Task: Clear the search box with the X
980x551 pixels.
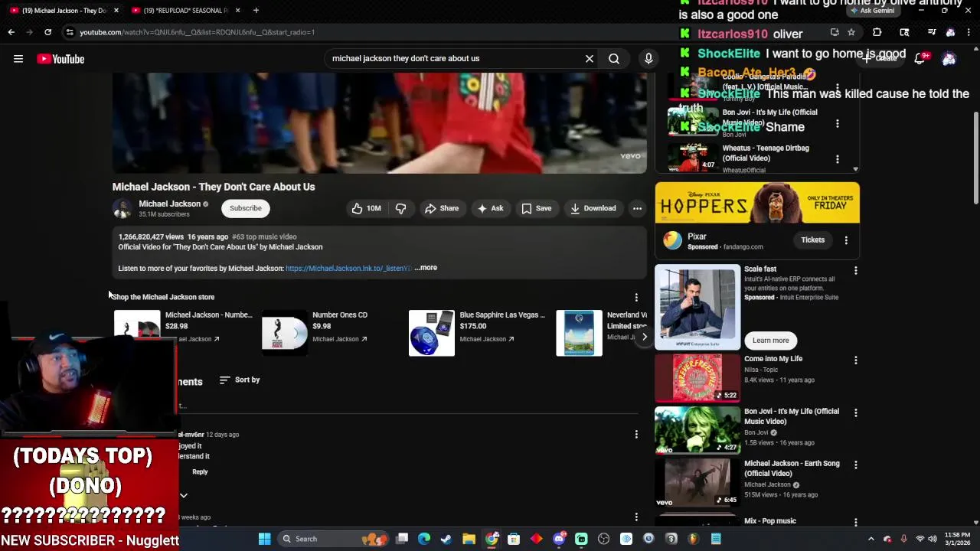Action: click(x=590, y=58)
